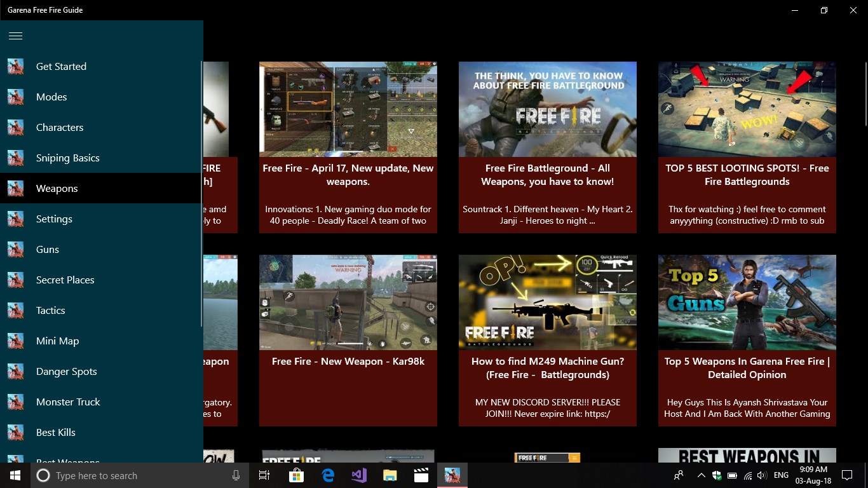Image resolution: width=868 pixels, height=488 pixels.
Task: Click the video grid vertical scrollbar
Action: pyautogui.click(x=865, y=95)
